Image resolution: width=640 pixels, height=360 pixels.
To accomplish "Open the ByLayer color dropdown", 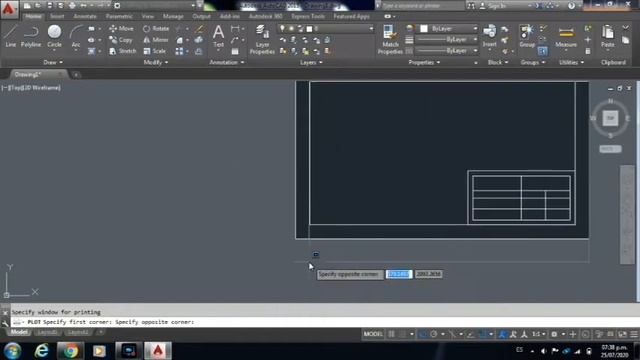I will pyautogui.click(x=449, y=29).
